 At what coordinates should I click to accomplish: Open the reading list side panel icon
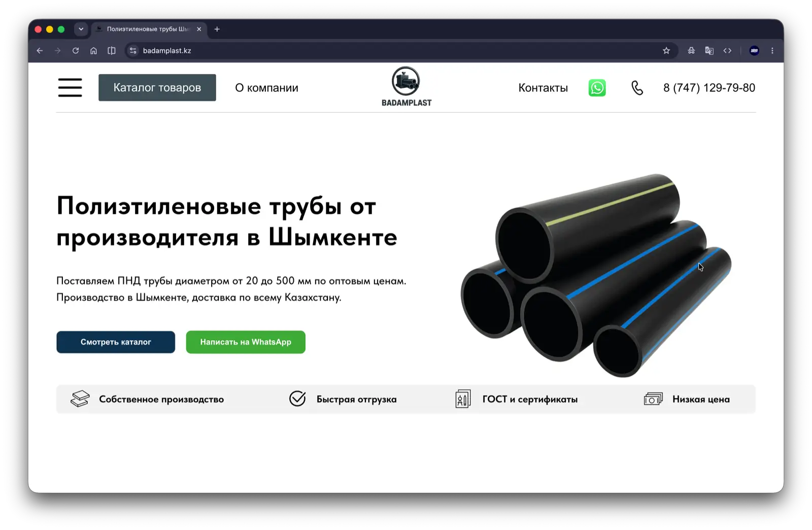[112, 51]
